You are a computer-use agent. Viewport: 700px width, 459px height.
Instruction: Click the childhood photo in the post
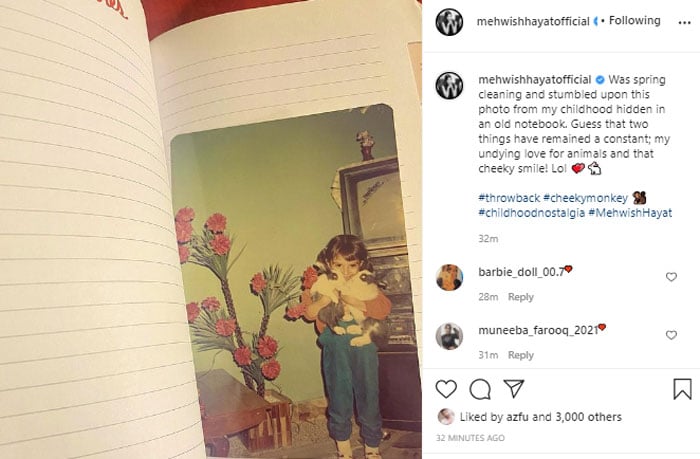coord(295,281)
